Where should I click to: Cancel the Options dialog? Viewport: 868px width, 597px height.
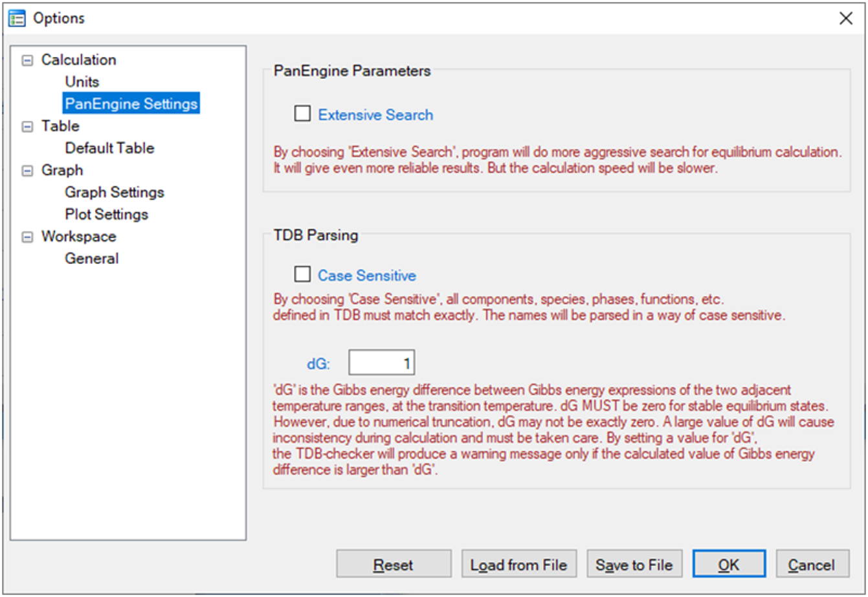click(812, 565)
